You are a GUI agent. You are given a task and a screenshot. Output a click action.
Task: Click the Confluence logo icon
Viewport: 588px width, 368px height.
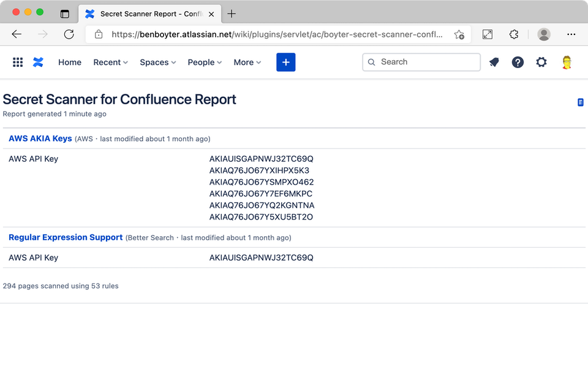(x=38, y=62)
